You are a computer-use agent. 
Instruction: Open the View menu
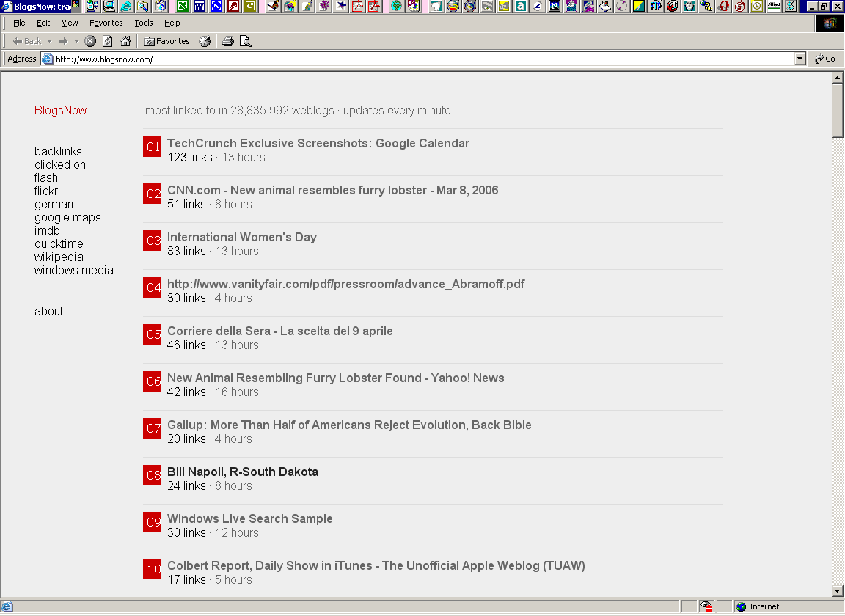click(x=70, y=23)
